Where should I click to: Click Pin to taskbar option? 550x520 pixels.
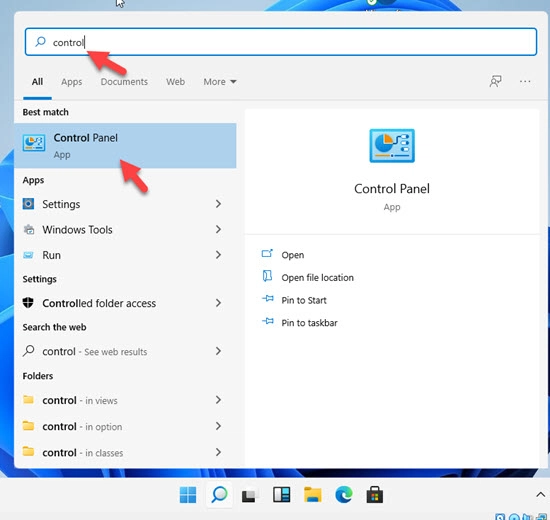point(309,323)
